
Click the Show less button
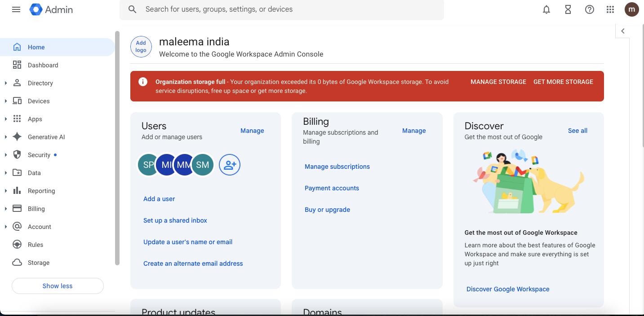(x=58, y=286)
